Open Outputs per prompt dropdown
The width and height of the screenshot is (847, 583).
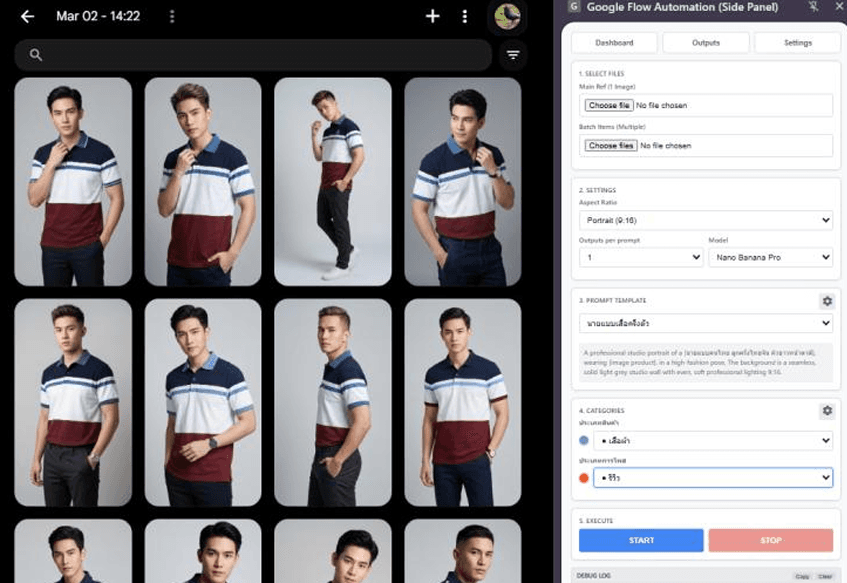tap(641, 257)
